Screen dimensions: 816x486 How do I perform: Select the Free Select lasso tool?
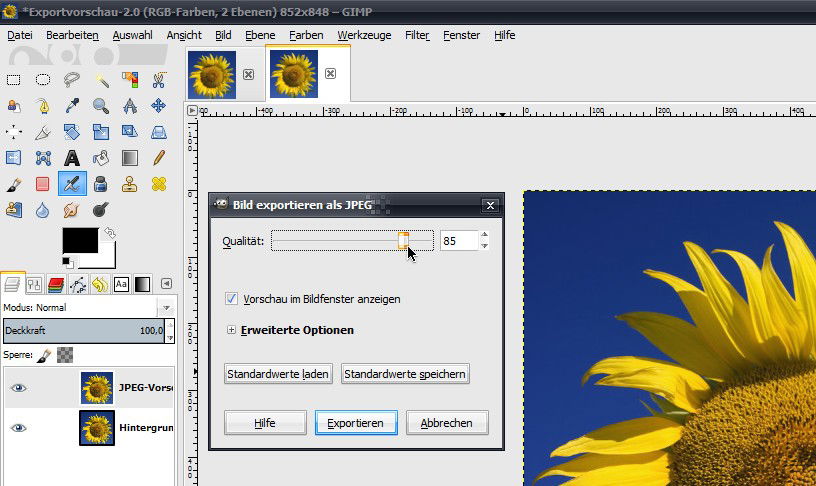(71, 80)
